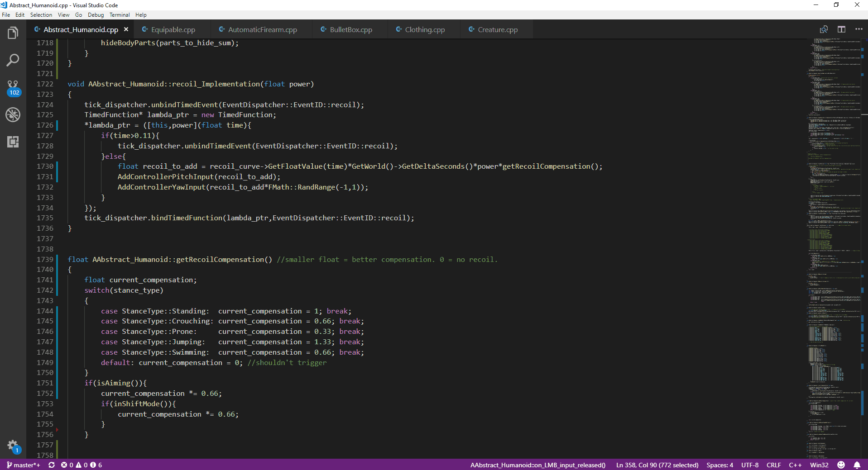
Task: Click the Ln 358, Col 90 position indicator
Action: pyautogui.click(x=657, y=465)
